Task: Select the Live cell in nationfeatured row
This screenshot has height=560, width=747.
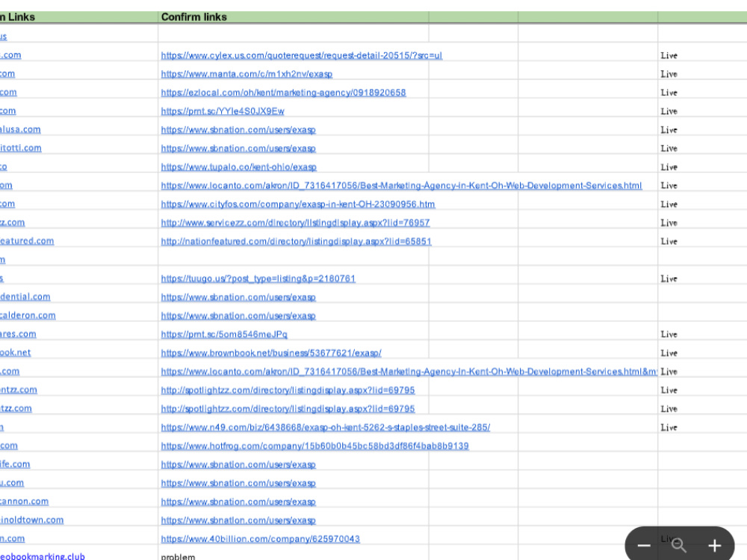Action: (669, 241)
